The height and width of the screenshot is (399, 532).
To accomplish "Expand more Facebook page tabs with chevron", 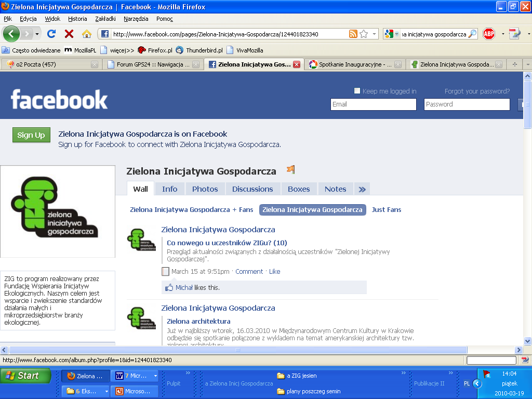I will [362, 189].
